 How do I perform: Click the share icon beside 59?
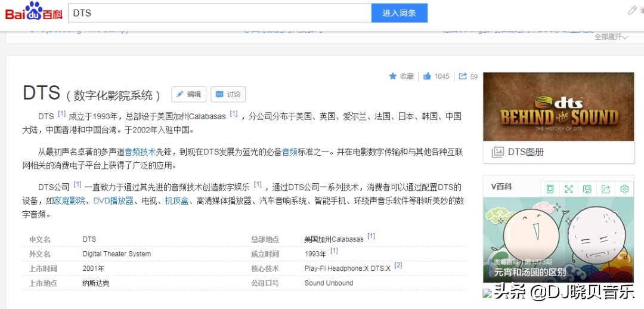(463, 76)
